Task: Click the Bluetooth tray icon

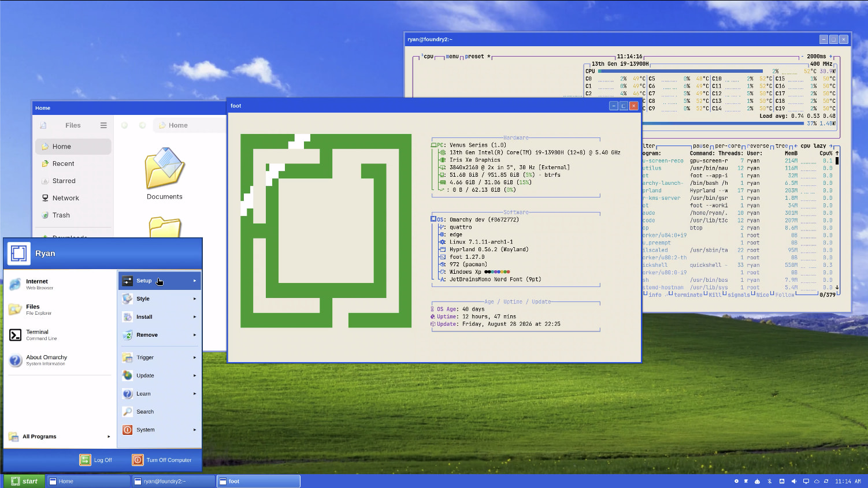Action: pos(770,481)
